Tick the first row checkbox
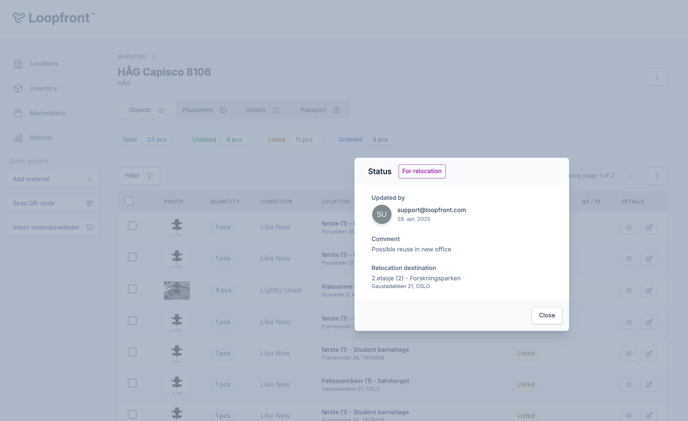This screenshot has width=688, height=421. coord(132,226)
